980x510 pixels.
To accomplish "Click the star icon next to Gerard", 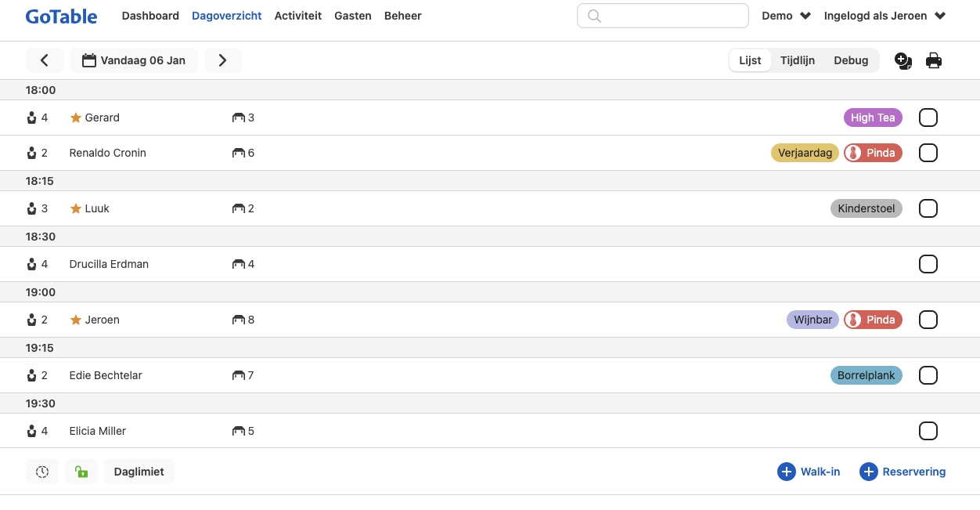I will point(76,118).
